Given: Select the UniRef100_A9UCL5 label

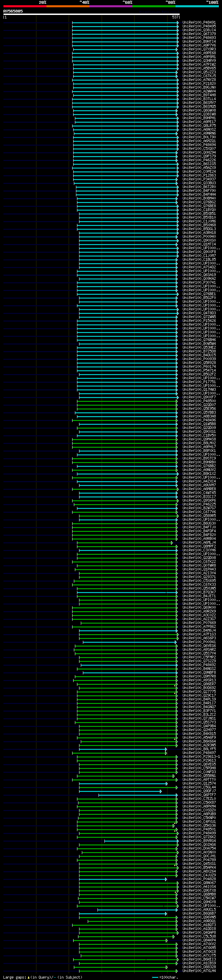Looking at the screenshot, I should point(199,910).
